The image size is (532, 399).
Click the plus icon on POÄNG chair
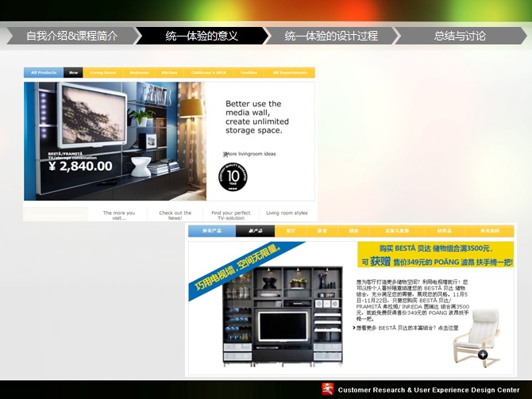(483, 355)
